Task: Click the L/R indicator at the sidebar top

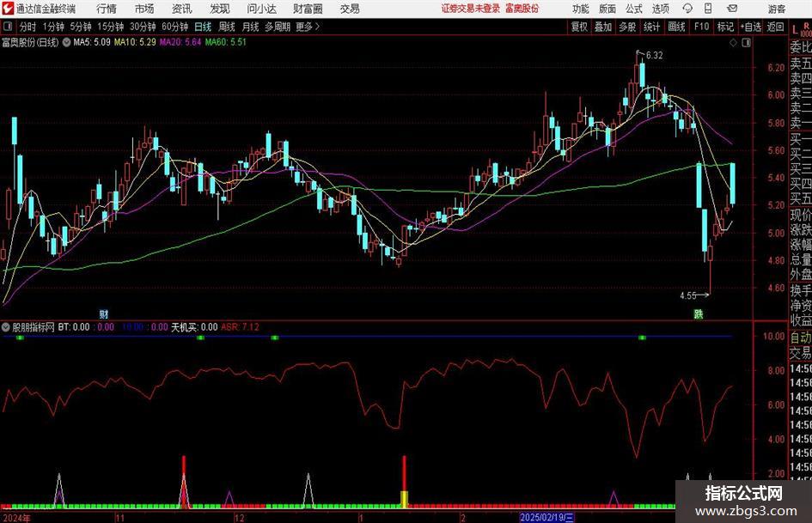Action: click(802, 28)
